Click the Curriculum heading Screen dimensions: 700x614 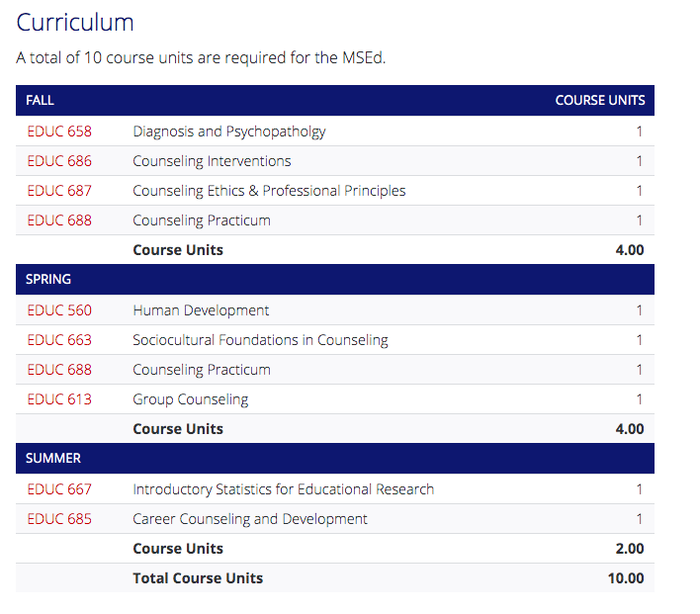[75, 23]
